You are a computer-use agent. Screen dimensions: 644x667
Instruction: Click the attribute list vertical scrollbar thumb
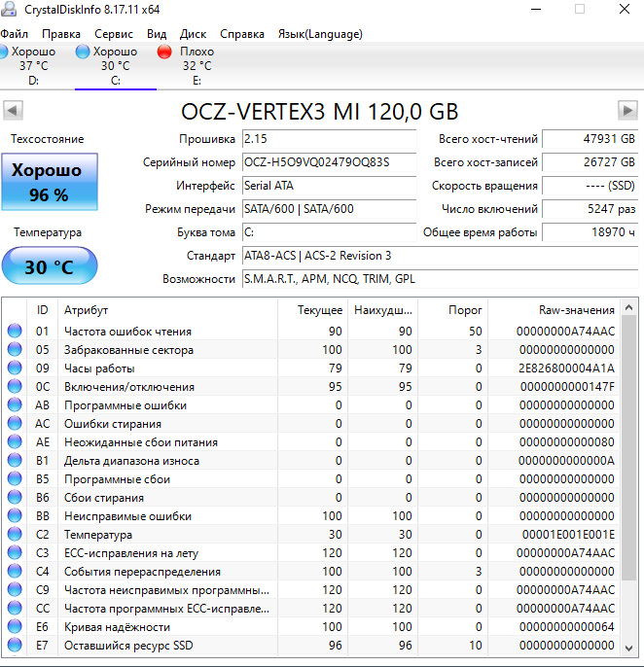coord(628,447)
